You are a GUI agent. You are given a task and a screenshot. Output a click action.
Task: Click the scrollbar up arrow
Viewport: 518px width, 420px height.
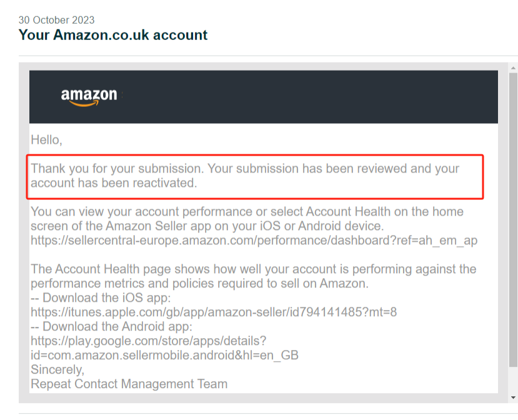(513, 68)
